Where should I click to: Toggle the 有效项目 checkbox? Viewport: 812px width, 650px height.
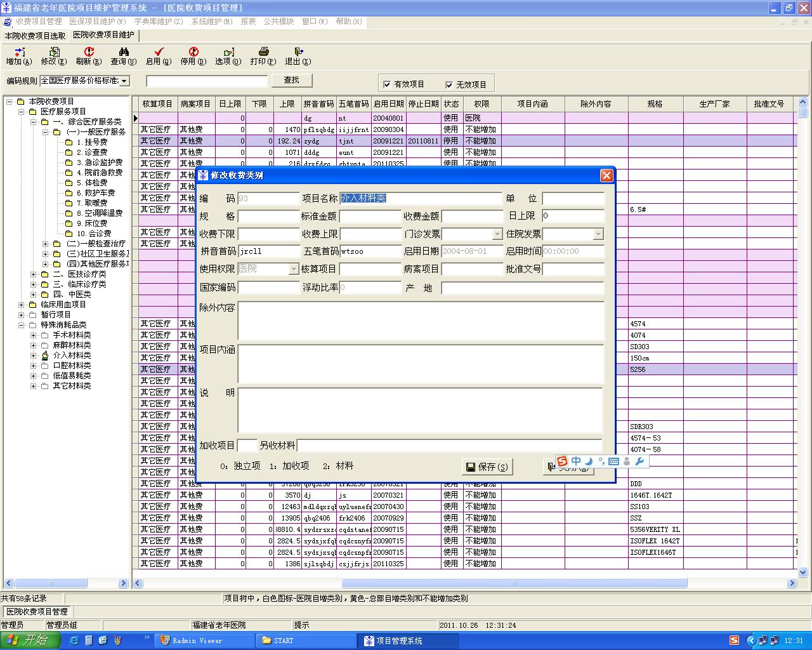coord(387,84)
